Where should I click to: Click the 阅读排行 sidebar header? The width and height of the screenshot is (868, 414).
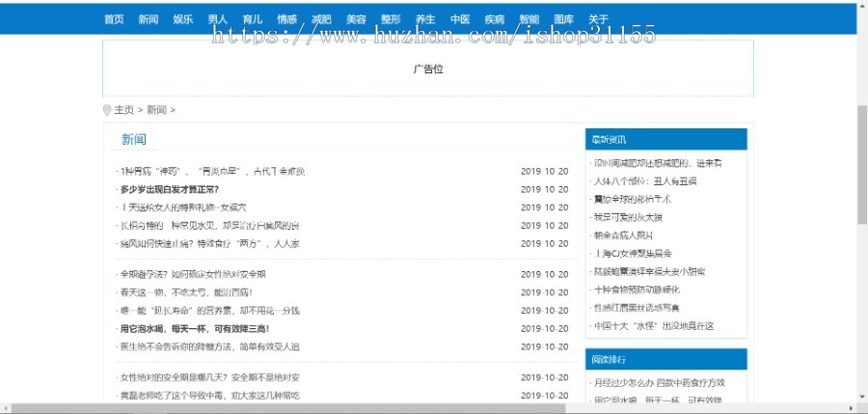pyautogui.click(x=665, y=359)
